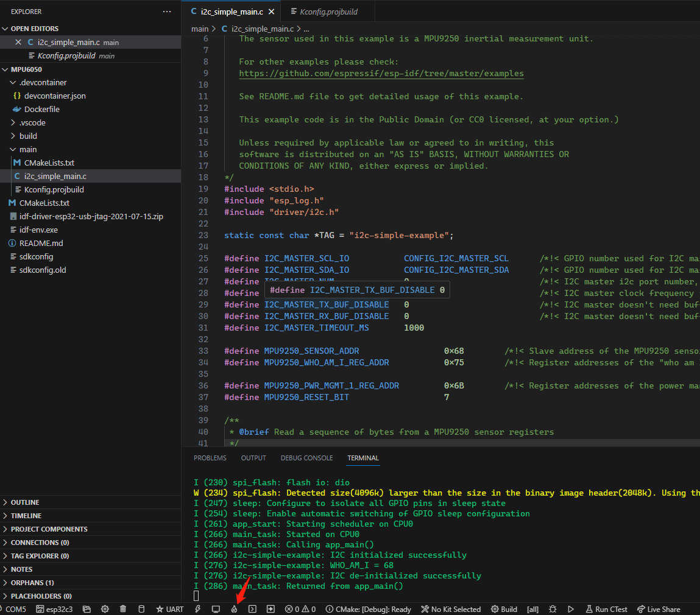Open the Explorer more actions ellipsis
This screenshot has height=615, width=700.
[167, 12]
